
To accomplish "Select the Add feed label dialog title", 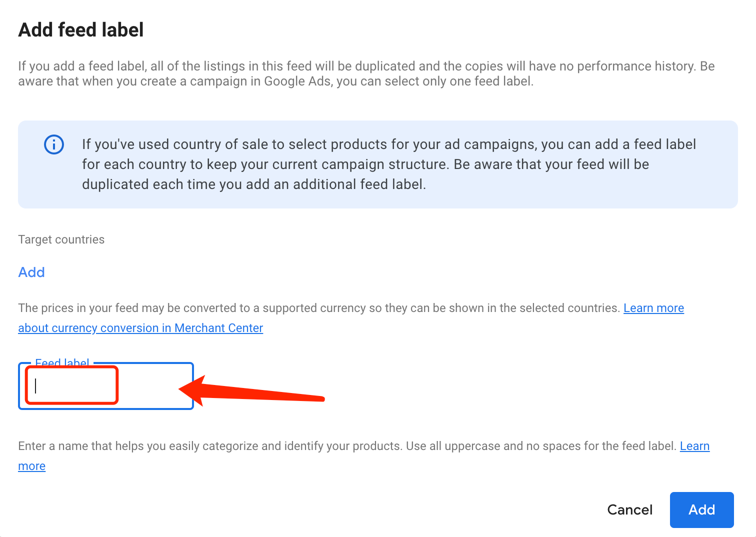I will 80,30.
